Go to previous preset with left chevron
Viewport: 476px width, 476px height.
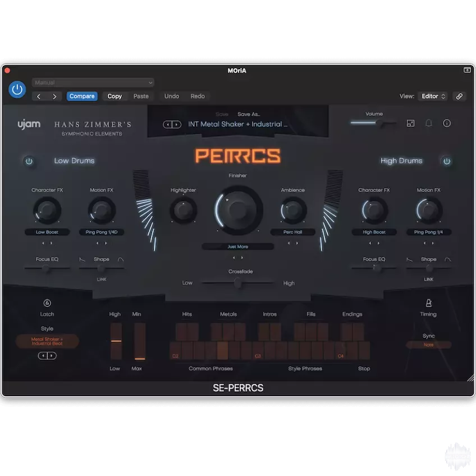(39, 97)
